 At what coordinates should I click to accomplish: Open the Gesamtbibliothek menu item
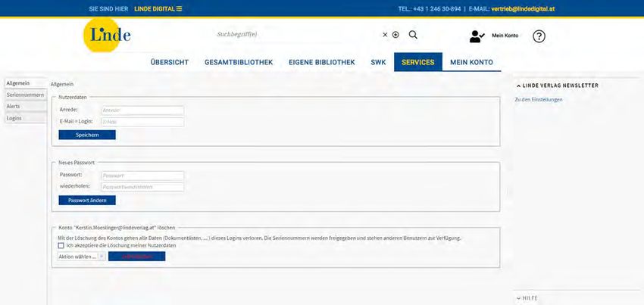238,62
